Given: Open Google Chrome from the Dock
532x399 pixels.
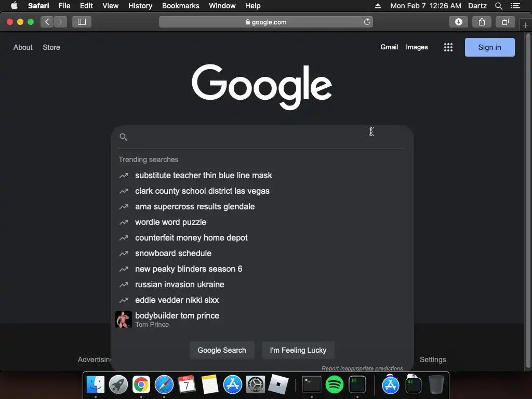Looking at the screenshot, I should click(x=141, y=384).
